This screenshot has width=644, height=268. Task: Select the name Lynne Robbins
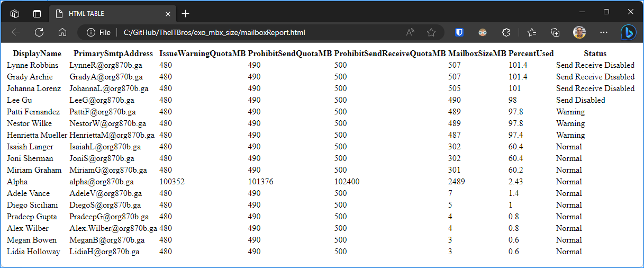pos(33,65)
